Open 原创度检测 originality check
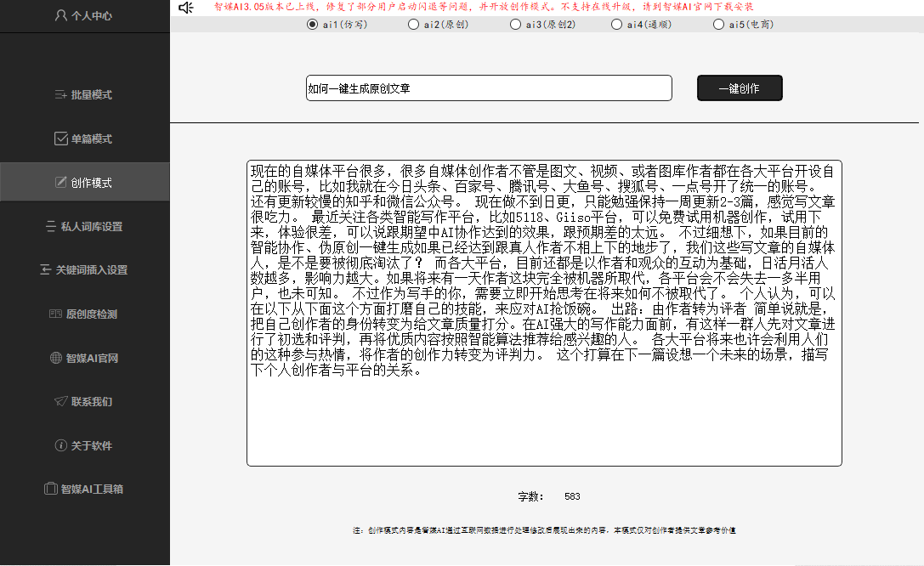The image size is (924, 566). point(83,314)
